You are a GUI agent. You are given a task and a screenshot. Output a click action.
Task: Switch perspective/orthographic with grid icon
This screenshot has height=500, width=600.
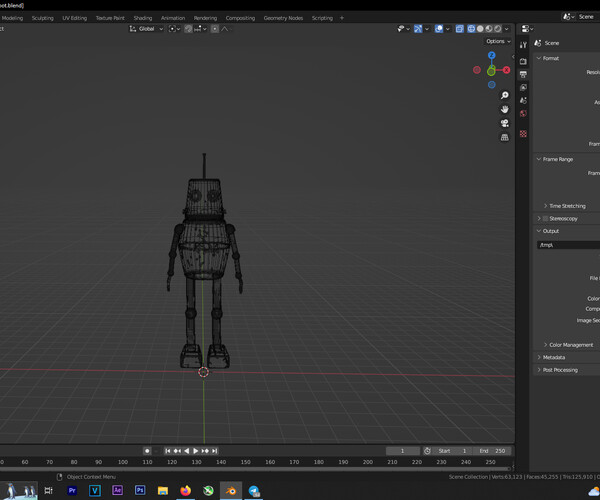point(505,137)
